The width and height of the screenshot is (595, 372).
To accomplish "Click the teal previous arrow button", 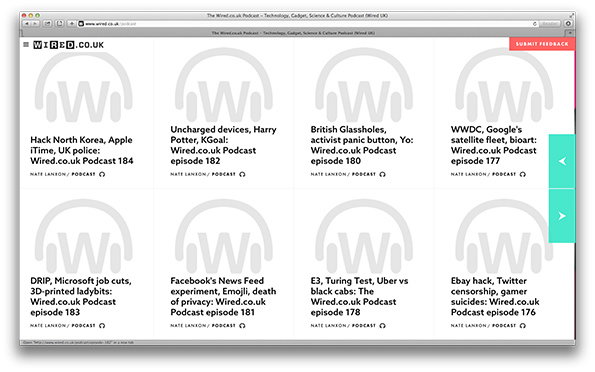I will [x=562, y=161].
